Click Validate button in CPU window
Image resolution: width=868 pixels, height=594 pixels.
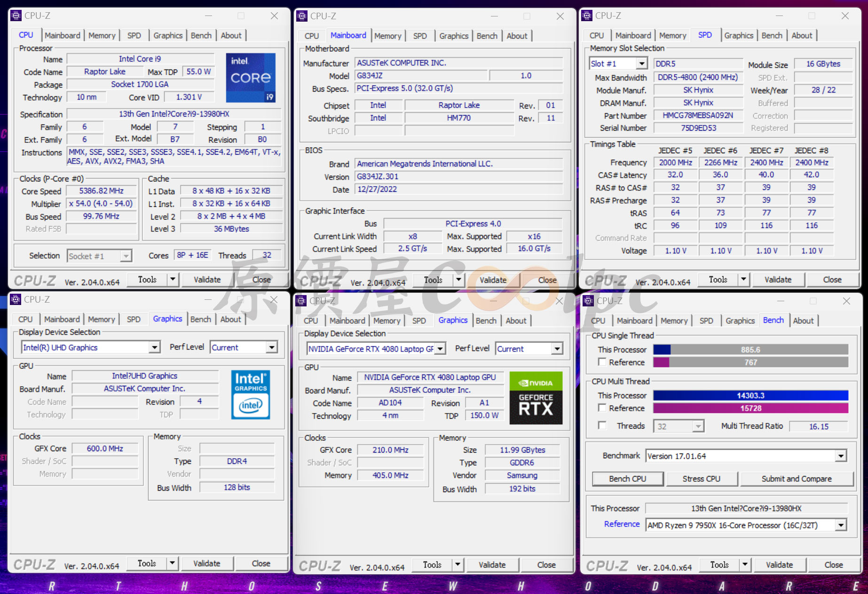coord(207,279)
